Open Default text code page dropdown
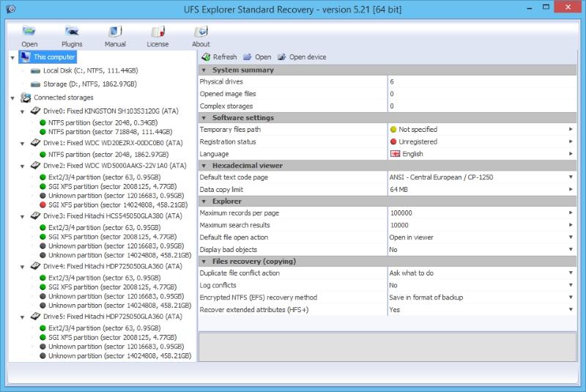The image size is (586, 392). tap(571, 177)
